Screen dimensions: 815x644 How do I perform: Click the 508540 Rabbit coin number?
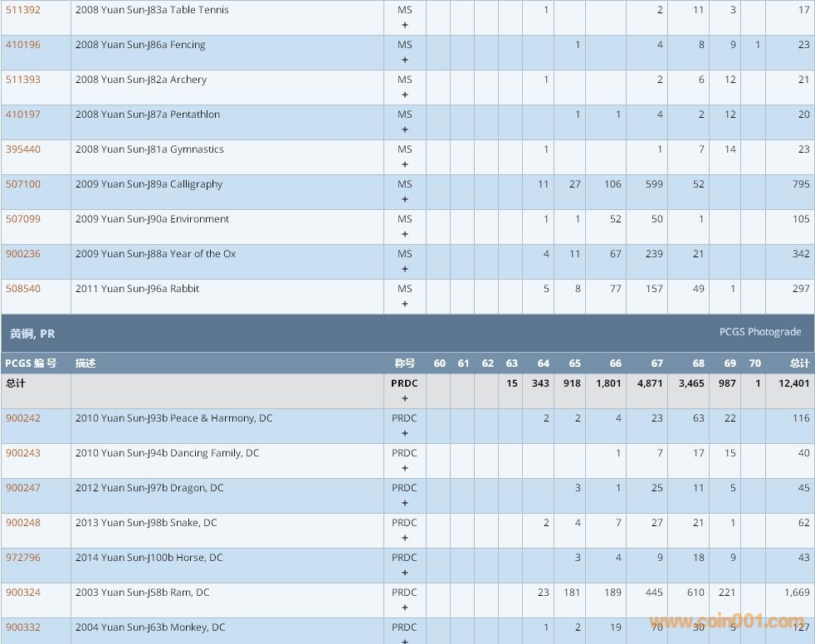click(x=23, y=289)
